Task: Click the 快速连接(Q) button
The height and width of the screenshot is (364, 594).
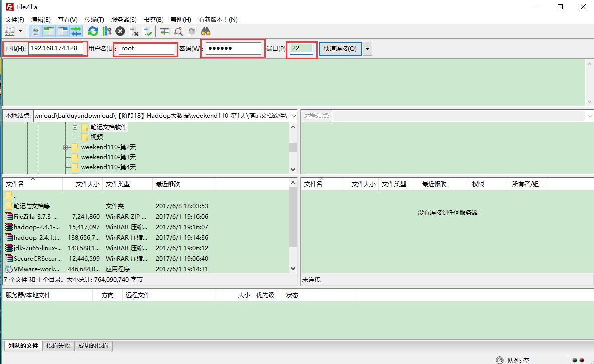Action: (340, 49)
